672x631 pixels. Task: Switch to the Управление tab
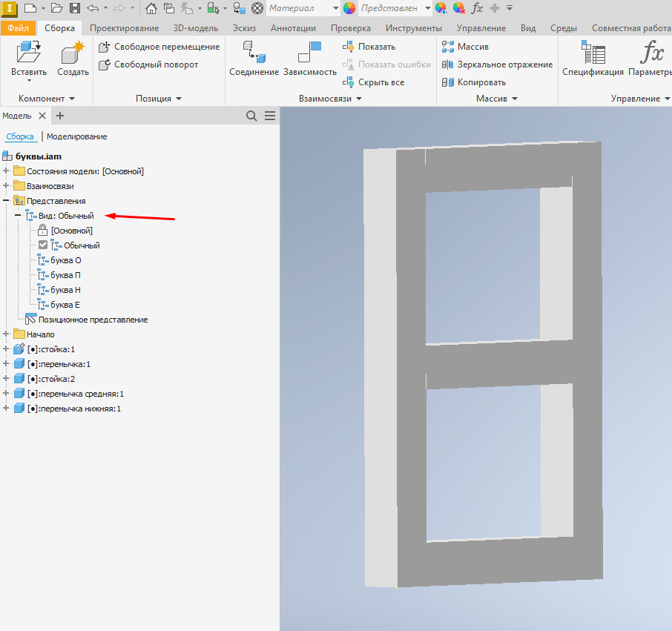481,28
